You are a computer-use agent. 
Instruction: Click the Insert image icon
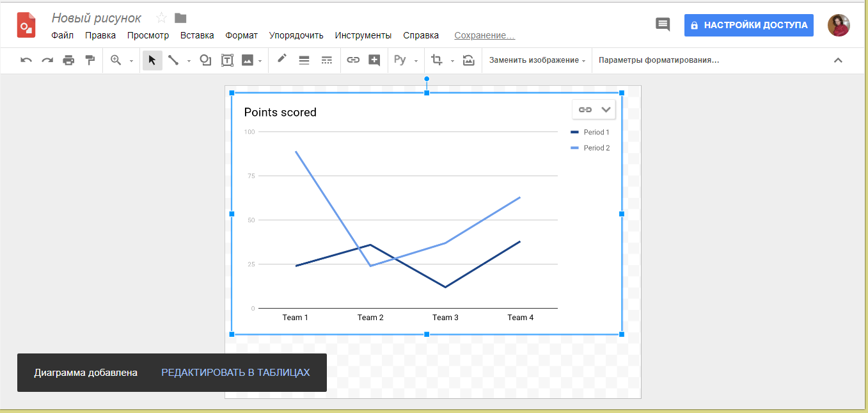[248, 60]
